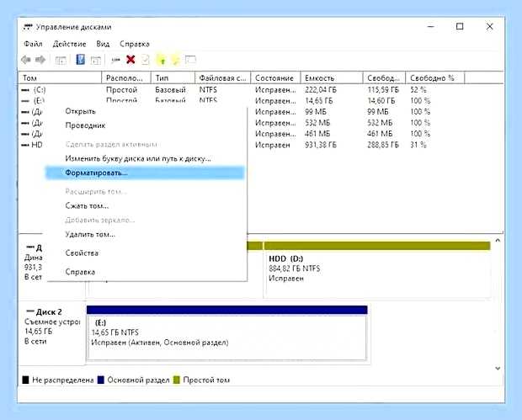Click the 52 % free percent cell

pyautogui.click(x=418, y=90)
